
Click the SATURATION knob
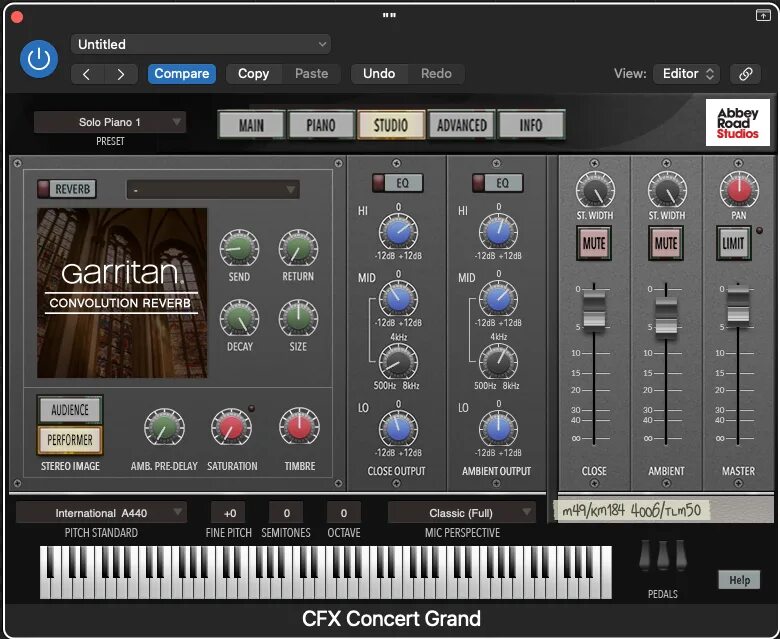231,427
